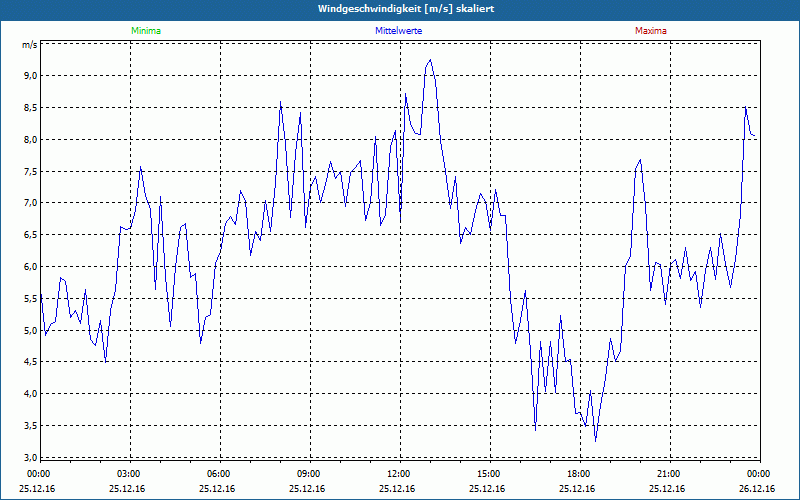Click the blue Mittelwerte legend label
This screenshot has height=500, width=800.
coord(398,31)
